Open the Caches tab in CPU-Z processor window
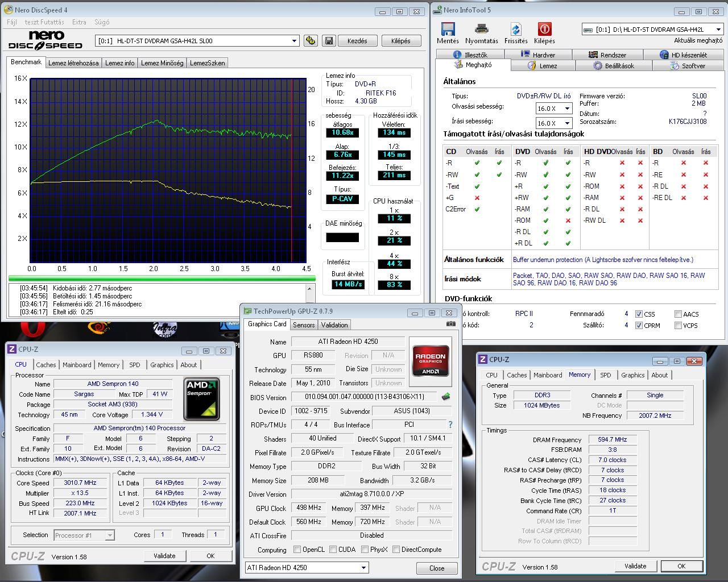The height and width of the screenshot is (582, 728). click(x=46, y=365)
